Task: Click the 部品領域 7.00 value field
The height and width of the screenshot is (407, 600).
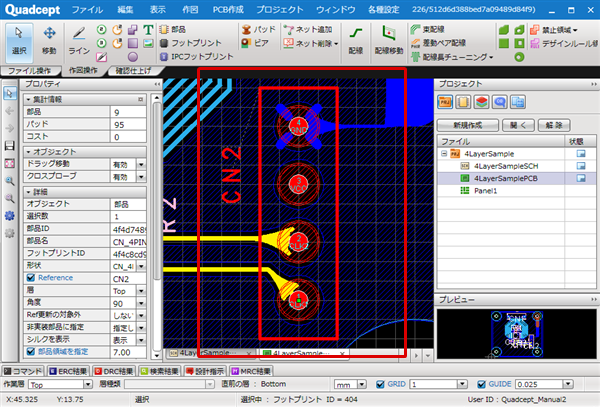Action: point(129,352)
